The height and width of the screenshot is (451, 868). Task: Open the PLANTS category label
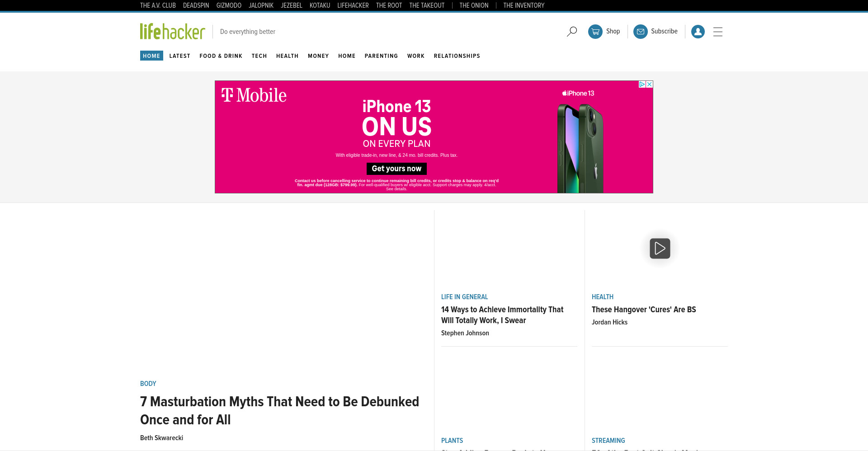pyautogui.click(x=452, y=441)
